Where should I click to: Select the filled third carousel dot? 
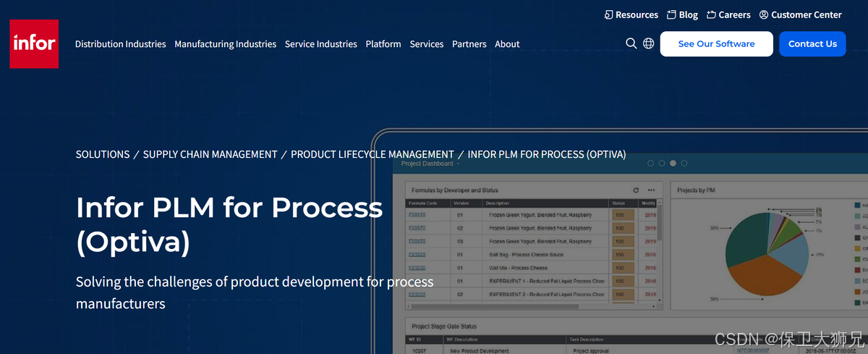[x=673, y=164]
